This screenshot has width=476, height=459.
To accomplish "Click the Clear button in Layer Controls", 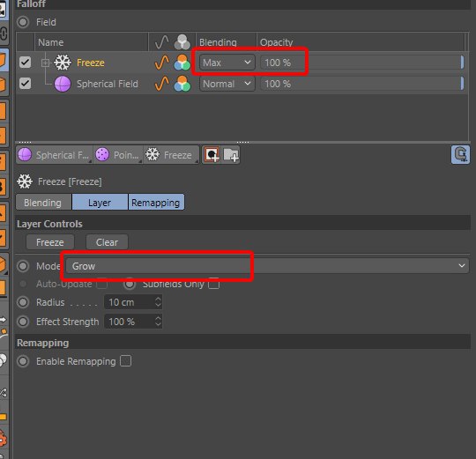I will [107, 242].
